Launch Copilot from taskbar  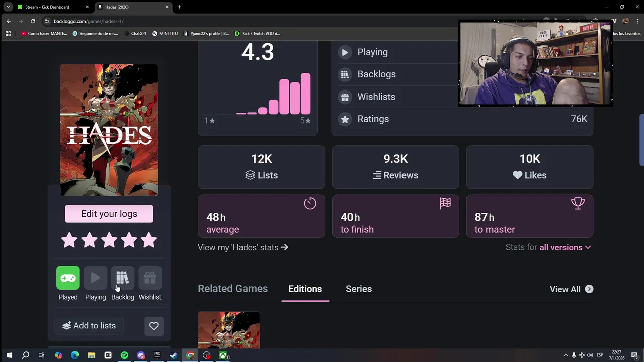click(x=58, y=355)
